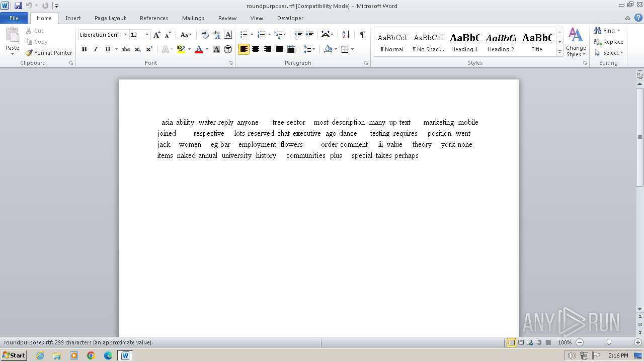Click the Shrink Font icon
This screenshot has width=644, height=362.
[x=168, y=35]
